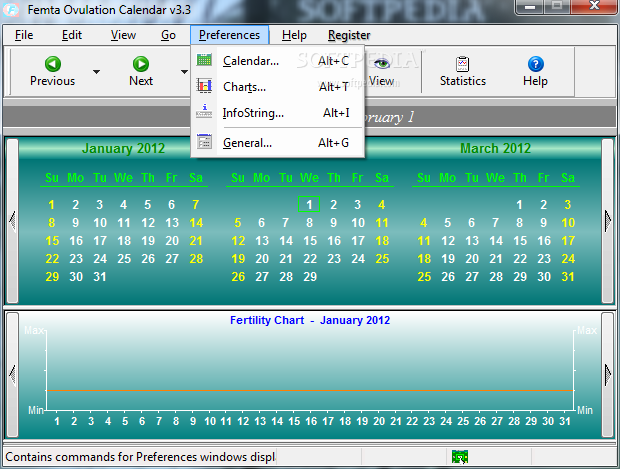Select March 17 in the calendar

point(568,240)
